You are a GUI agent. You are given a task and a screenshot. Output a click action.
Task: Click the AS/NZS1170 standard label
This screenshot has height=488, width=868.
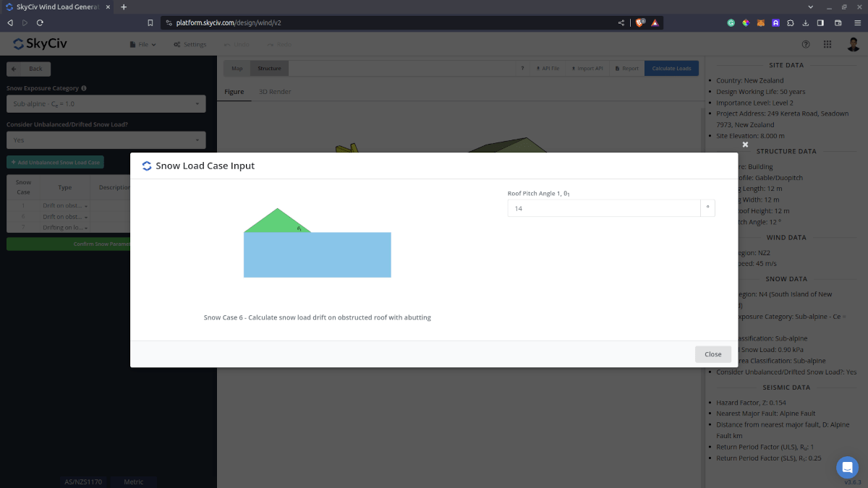coord(83,481)
